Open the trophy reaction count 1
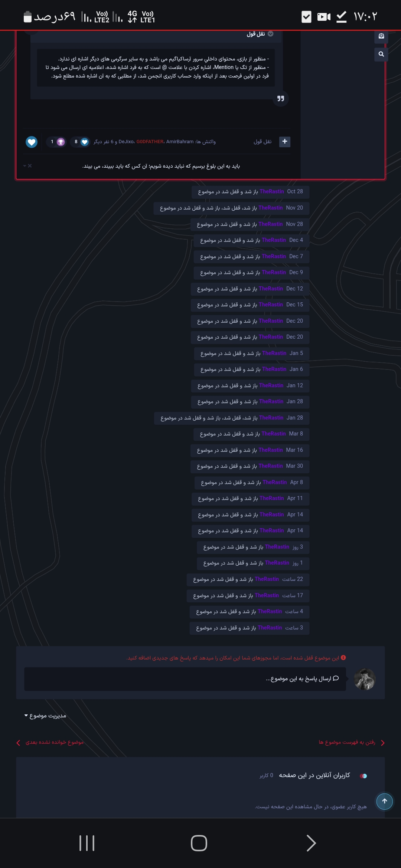 pos(56,142)
